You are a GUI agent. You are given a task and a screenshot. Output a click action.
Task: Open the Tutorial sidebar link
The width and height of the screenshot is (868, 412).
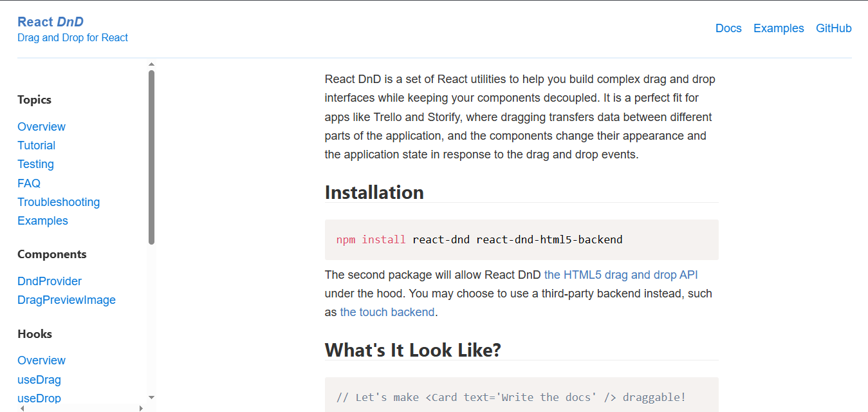pyautogui.click(x=36, y=145)
